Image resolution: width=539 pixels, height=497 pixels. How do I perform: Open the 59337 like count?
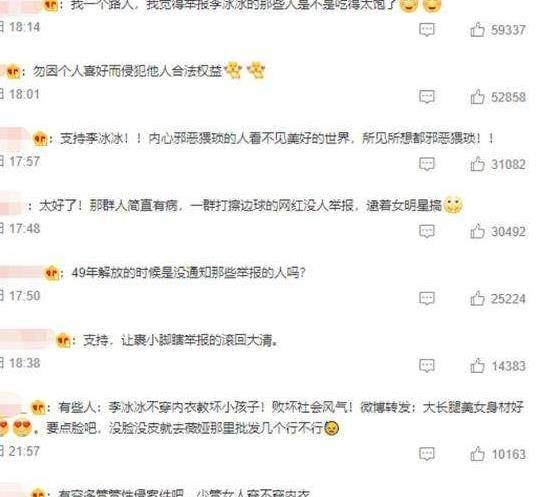pos(508,30)
